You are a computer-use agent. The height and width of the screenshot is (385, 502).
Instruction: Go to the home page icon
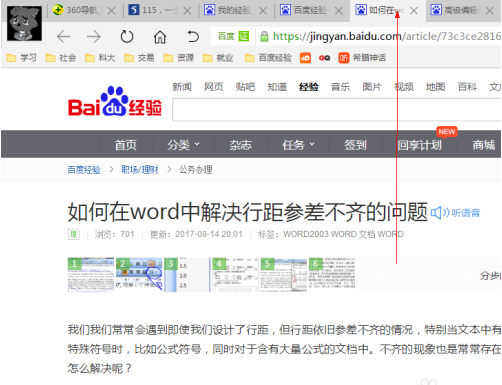pyautogui.click(x=160, y=37)
